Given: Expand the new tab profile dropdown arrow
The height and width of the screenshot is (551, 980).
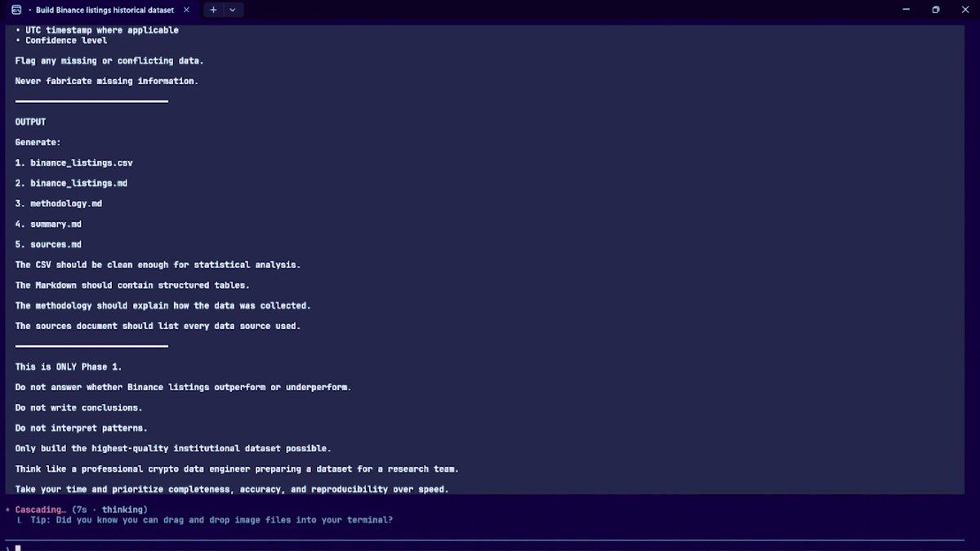Looking at the screenshot, I should click(x=233, y=10).
